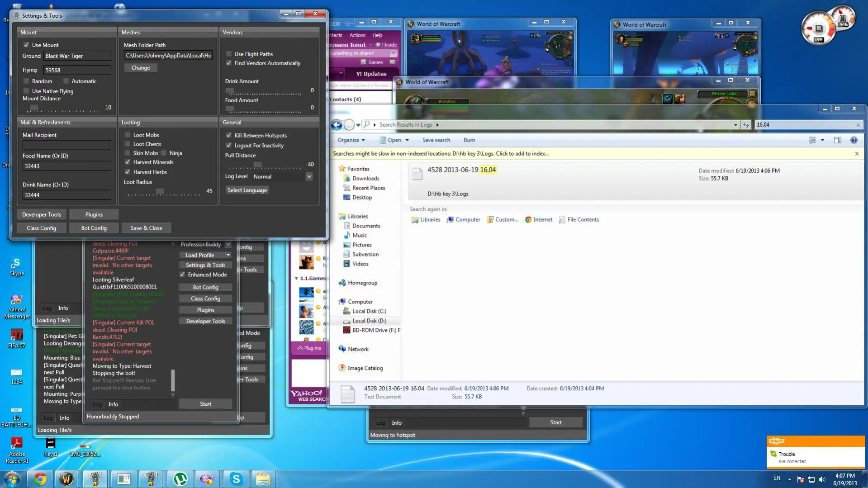Screen dimensions: 868x488
Task: Open the Load Profile dropdown arrow
Action: point(228,255)
